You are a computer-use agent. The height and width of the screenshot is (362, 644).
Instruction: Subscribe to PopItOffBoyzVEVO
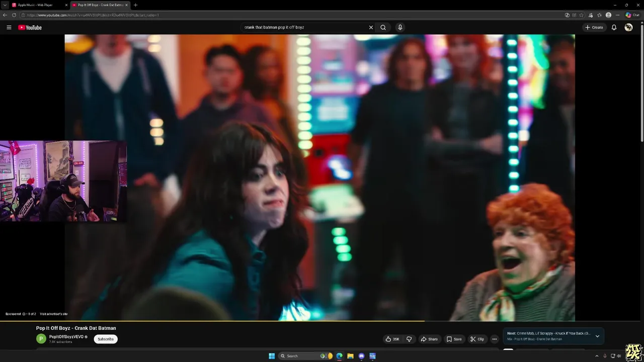tap(106, 339)
